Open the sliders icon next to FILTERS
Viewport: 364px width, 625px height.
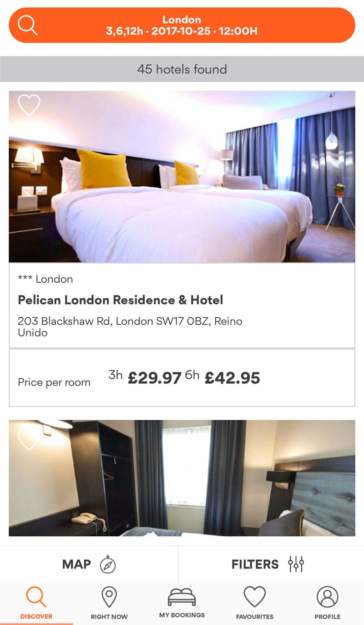[x=296, y=564]
